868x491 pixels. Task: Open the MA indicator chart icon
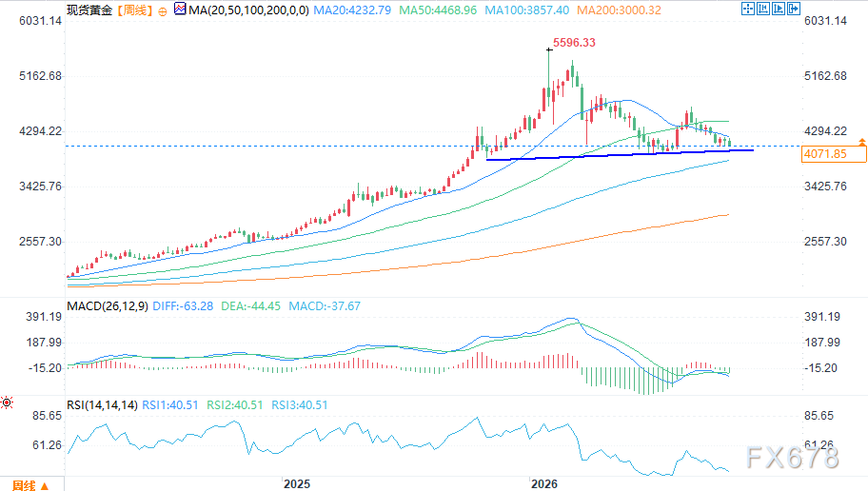tap(180, 9)
